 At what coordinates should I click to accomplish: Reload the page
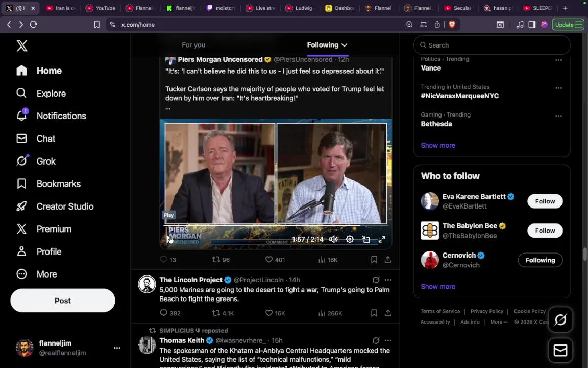[x=33, y=25]
